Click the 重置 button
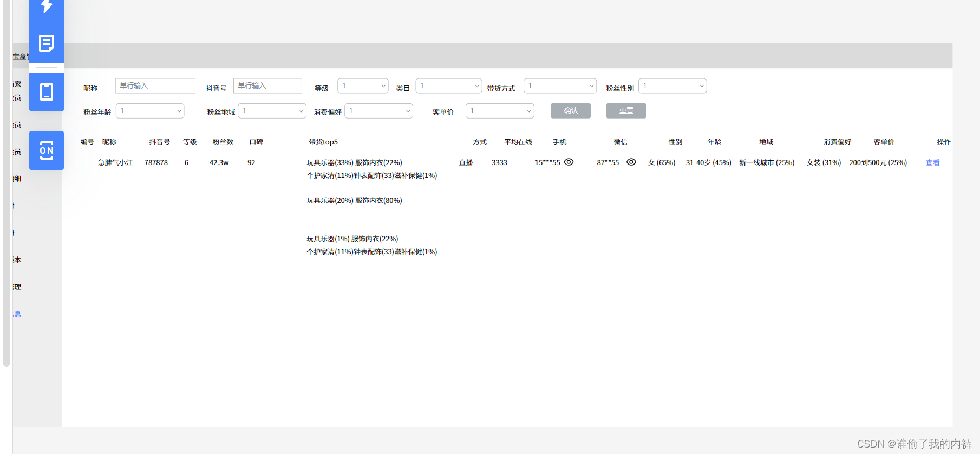 626,111
